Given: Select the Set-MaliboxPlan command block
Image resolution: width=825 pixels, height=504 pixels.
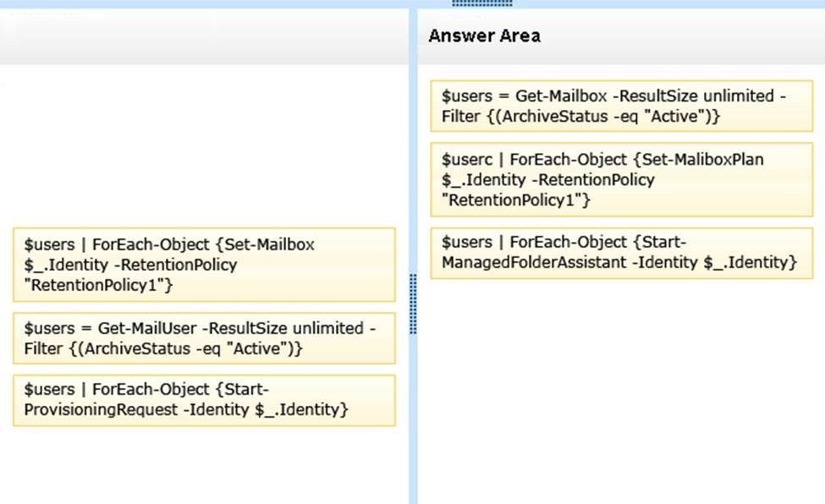Looking at the screenshot, I should click(x=621, y=179).
